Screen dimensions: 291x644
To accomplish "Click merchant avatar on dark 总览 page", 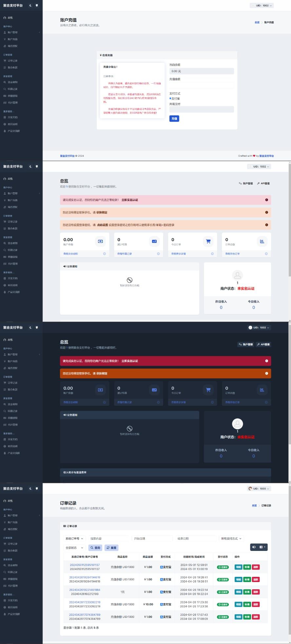I will [x=237, y=424].
